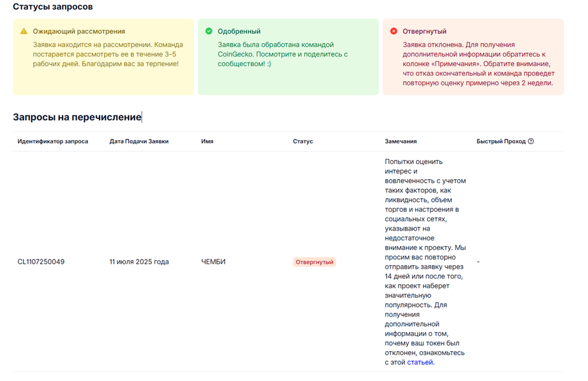Click the Одобренный status card title

tap(239, 31)
